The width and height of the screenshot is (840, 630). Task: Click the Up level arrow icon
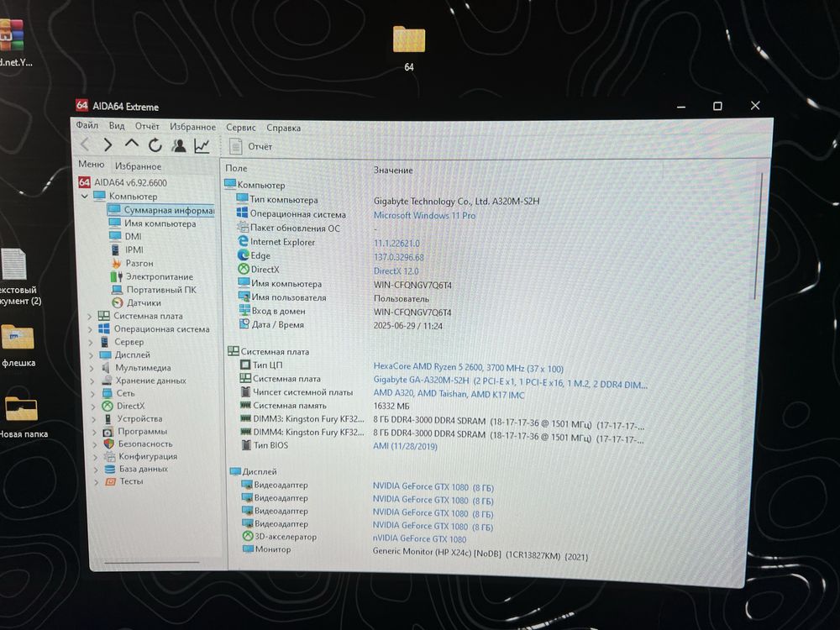131,144
